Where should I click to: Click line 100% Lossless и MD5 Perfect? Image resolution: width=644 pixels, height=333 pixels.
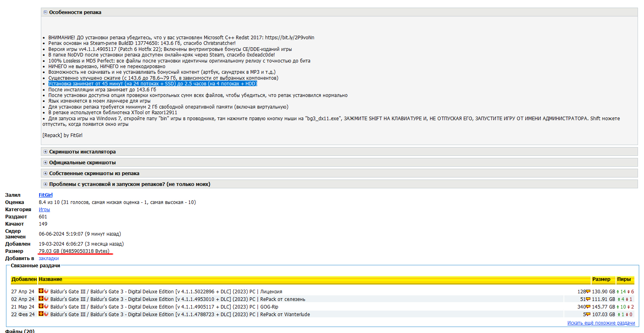pos(179,61)
